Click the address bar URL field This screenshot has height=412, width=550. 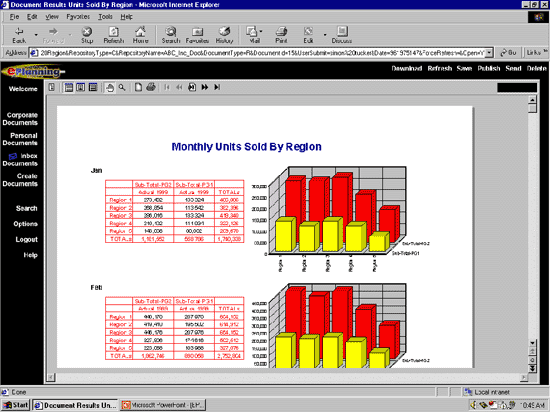(261, 53)
